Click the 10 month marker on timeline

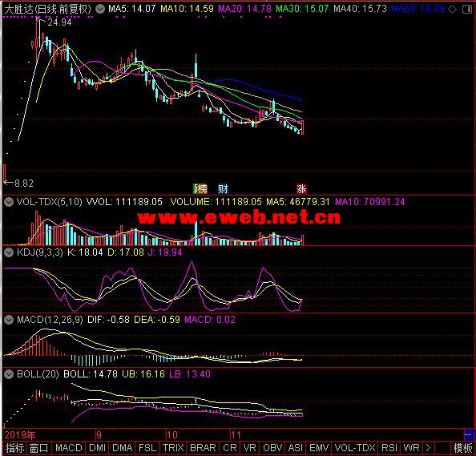(172, 435)
